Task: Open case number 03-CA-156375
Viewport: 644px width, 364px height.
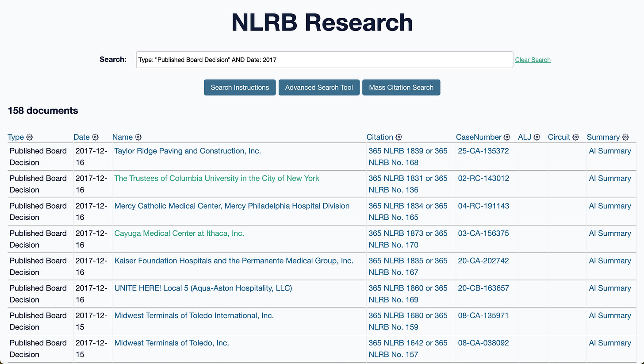Action: click(483, 233)
